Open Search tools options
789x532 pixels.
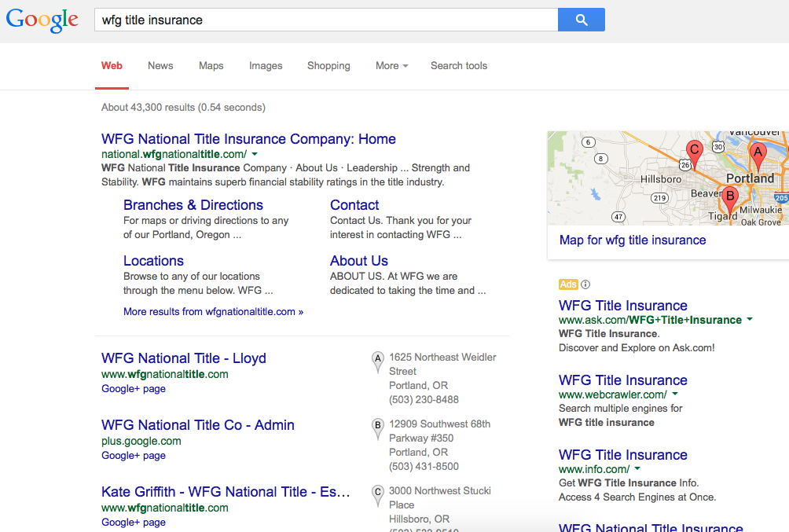point(459,66)
